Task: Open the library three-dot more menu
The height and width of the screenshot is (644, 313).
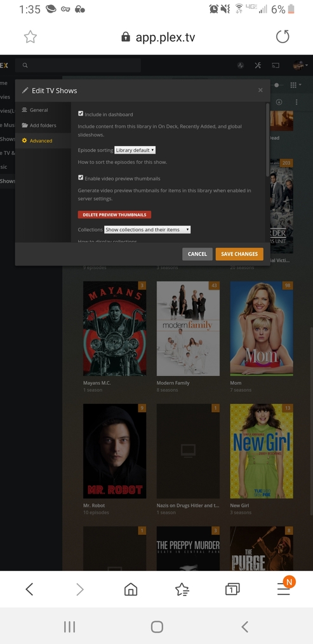Action: (296, 102)
